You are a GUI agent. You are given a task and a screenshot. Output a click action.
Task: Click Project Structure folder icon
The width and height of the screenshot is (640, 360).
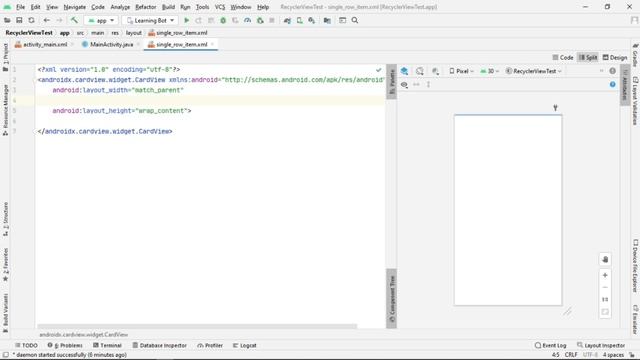pos(327,20)
